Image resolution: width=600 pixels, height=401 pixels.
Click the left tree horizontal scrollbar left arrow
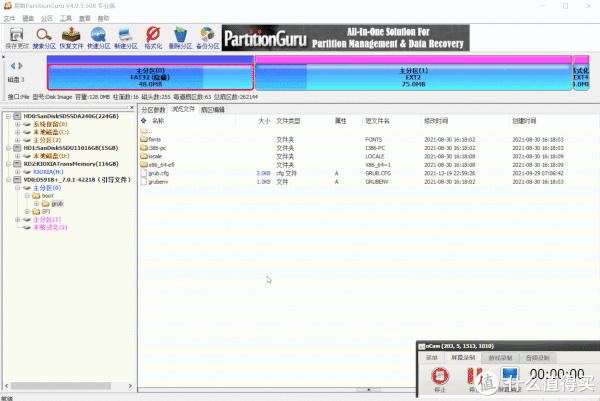[x=6, y=386]
